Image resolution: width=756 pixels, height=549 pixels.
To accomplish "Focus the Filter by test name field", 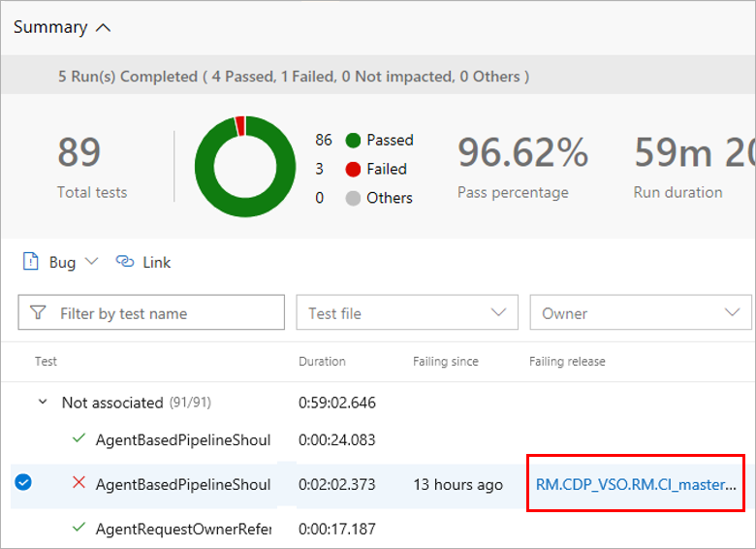I will click(x=151, y=312).
